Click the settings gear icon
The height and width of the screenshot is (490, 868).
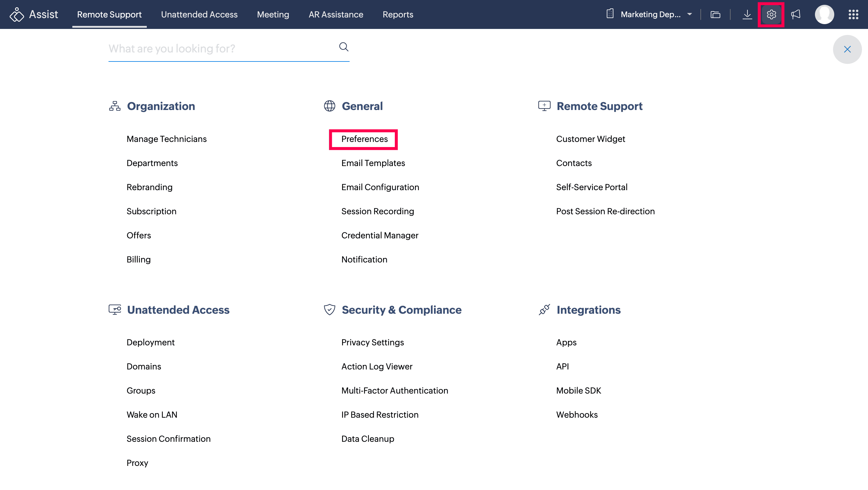coord(771,14)
